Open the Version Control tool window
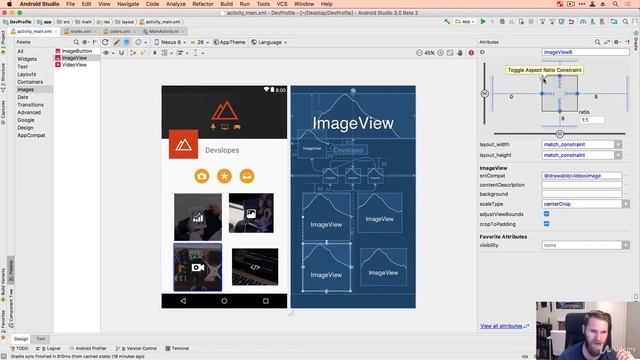Screen dimensions: 640x360 tap(136, 348)
